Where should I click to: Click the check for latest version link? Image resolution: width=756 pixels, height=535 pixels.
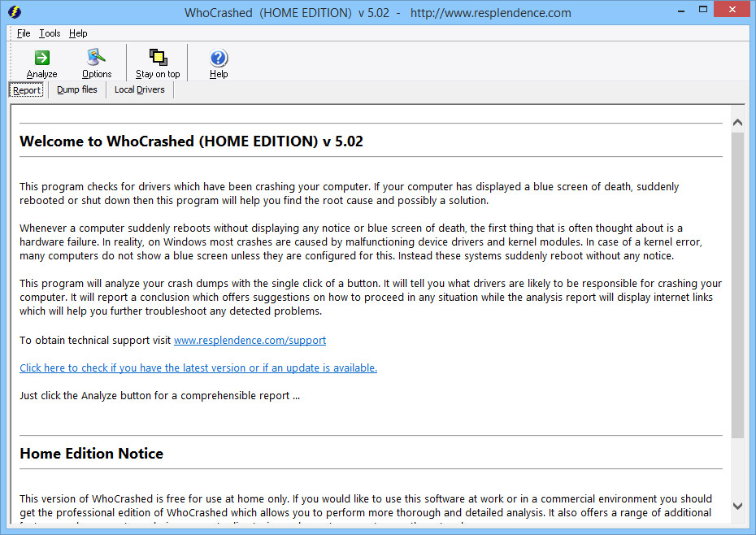pyautogui.click(x=198, y=368)
